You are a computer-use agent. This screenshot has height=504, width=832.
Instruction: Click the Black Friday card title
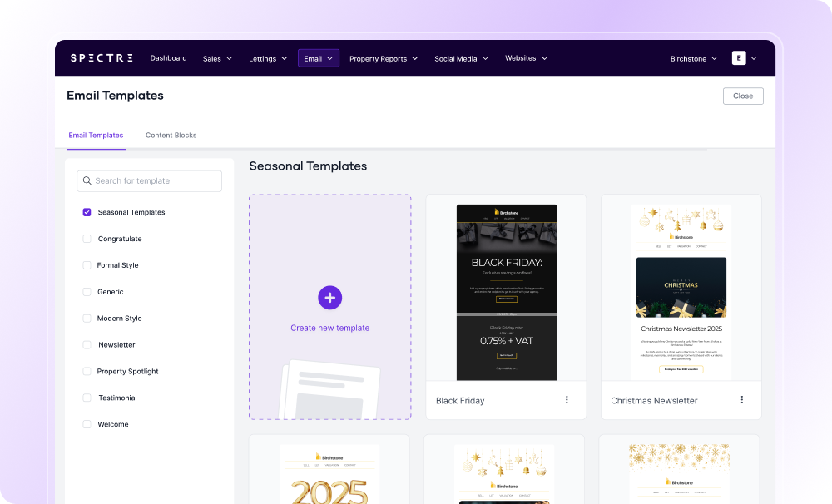[460, 401]
